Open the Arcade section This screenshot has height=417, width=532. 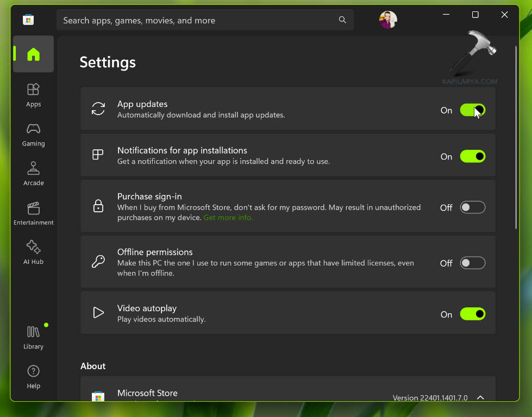click(33, 173)
